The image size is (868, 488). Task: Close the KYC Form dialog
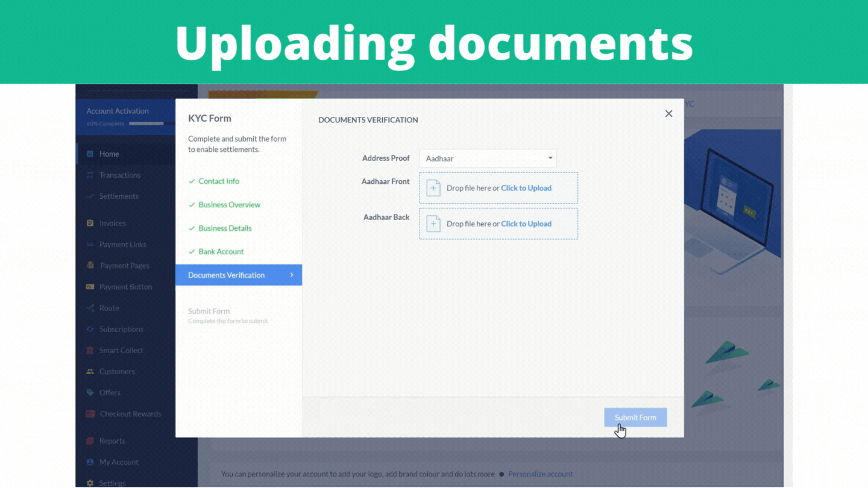pos(668,114)
